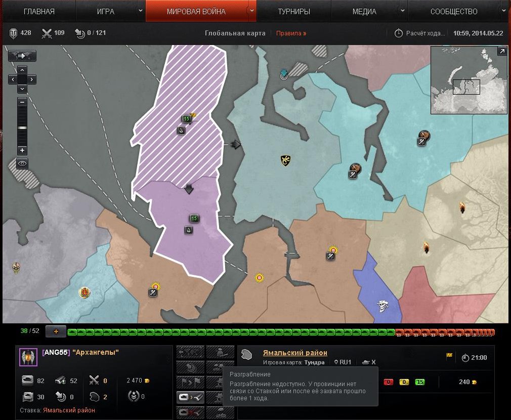This screenshot has height=420, width=511.
Task: Click the 15 chip marker in solid purple province
Action: point(194,218)
